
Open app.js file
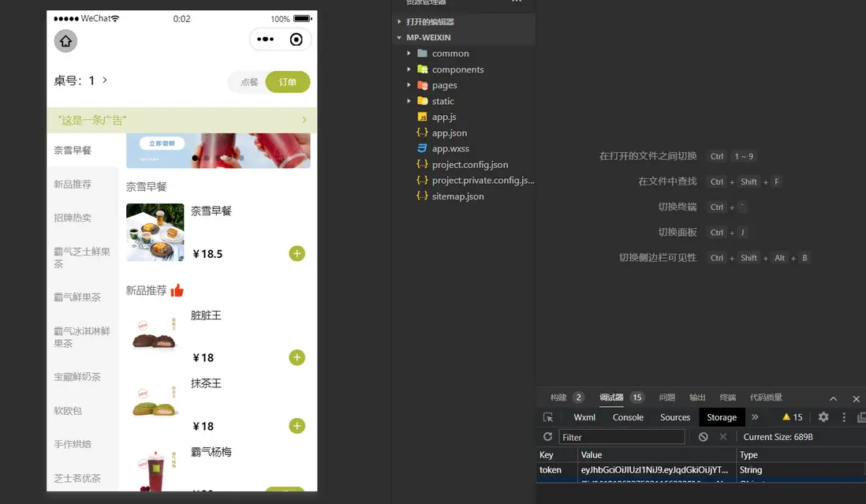point(444,117)
